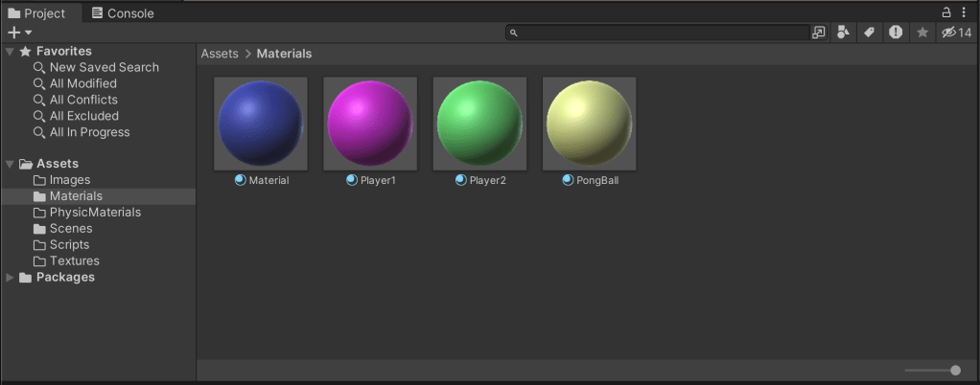The height and width of the screenshot is (385, 980).
Task: Click Assets in the breadcrumb path
Action: tap(220, 54)
